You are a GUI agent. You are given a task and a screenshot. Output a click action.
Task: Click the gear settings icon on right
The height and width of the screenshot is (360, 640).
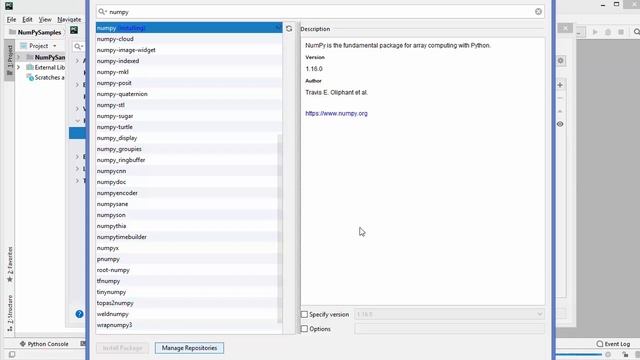coord(560,61)
